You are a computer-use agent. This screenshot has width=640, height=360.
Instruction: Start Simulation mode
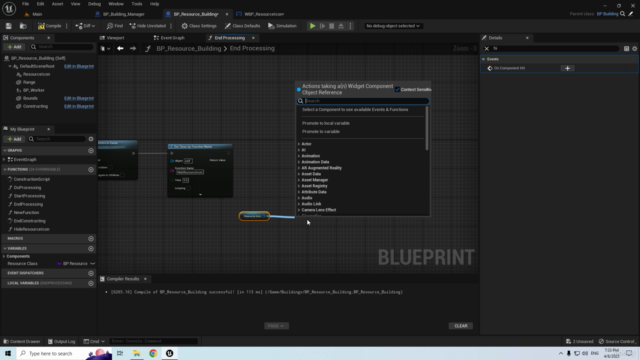point(282,26)
